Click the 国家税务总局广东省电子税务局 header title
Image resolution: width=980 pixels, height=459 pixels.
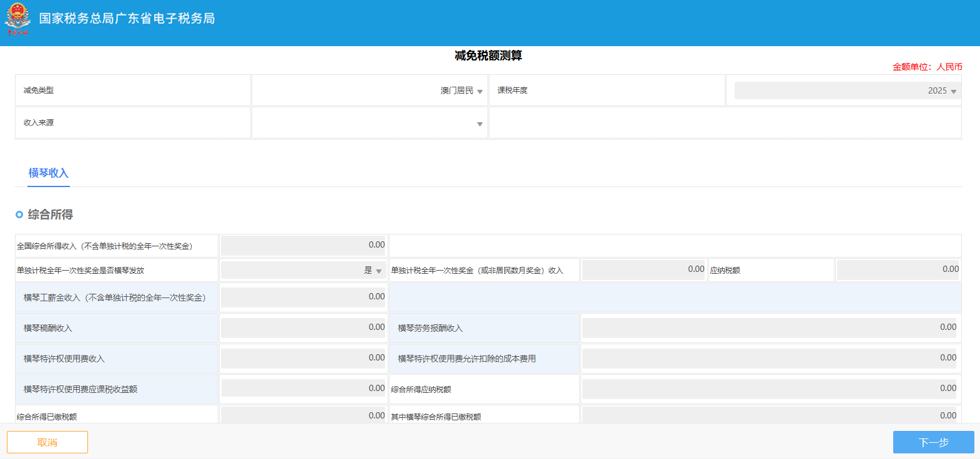tap(127, 19)
